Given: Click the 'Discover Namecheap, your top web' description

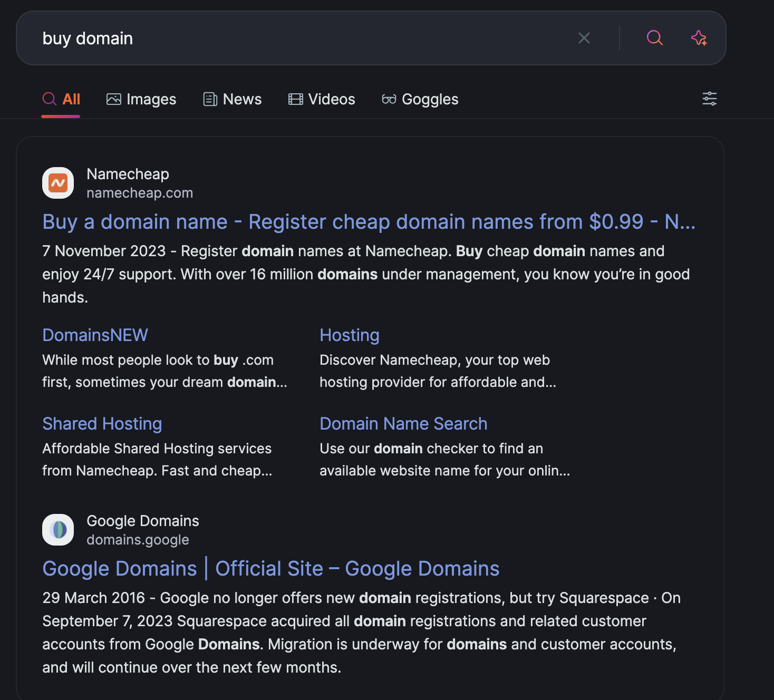Looking at the screenshot, I should click(x=438, y=371).
